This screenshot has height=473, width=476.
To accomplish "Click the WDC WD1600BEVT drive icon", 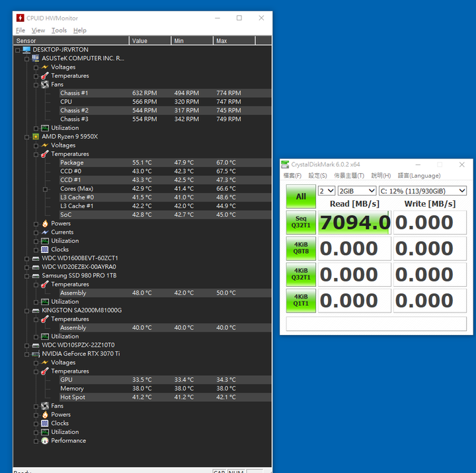I will 36,258.
